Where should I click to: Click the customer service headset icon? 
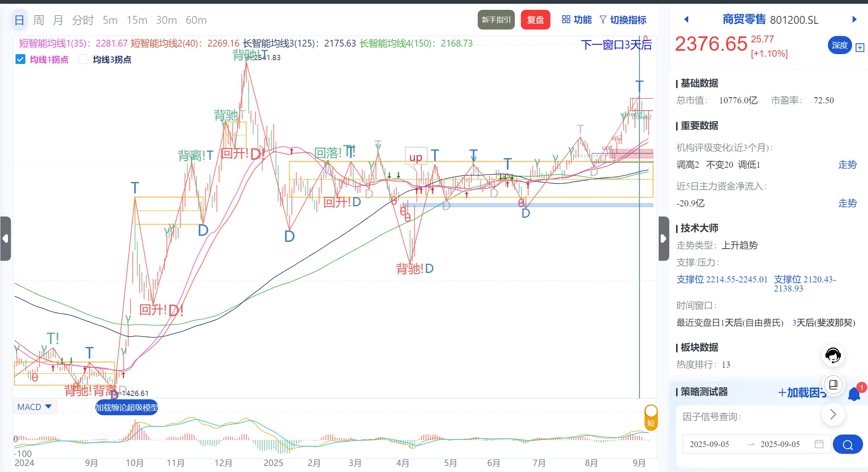(x=833, y=355)
